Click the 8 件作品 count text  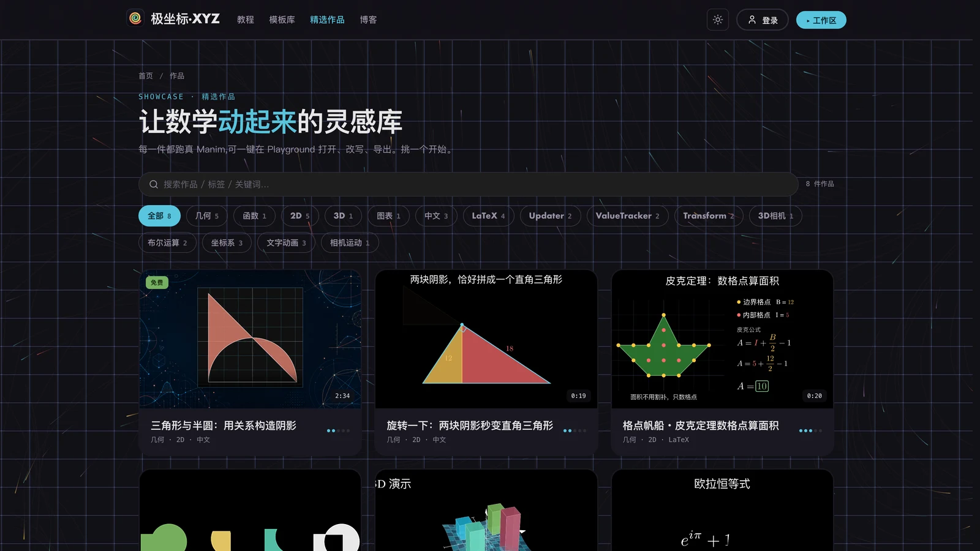tap(820, 184)
